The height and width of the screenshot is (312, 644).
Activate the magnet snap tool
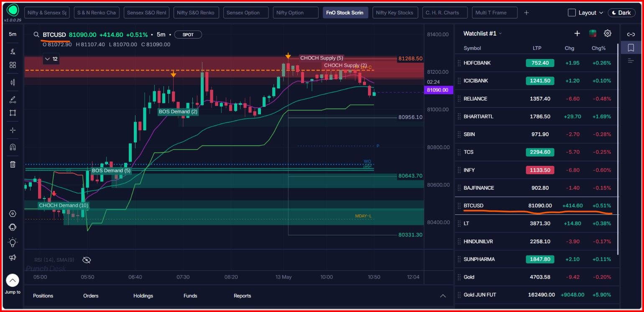pos(13,147)
